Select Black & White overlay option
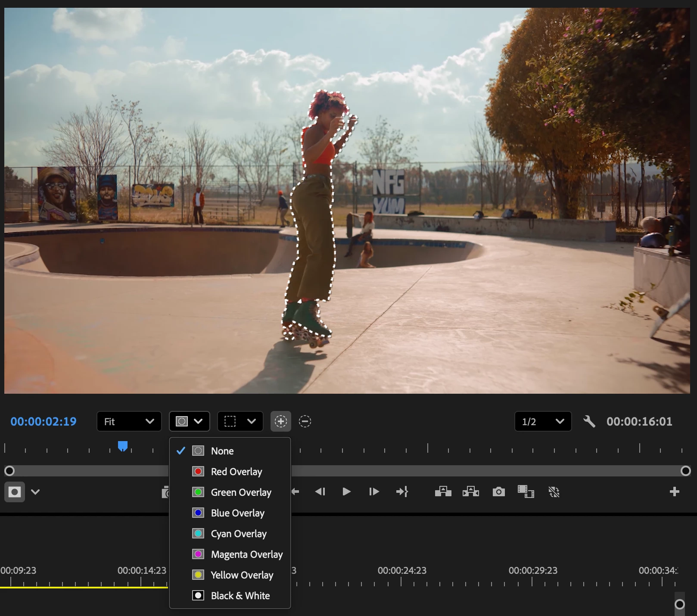Image resolution: width=697 pixels, height=616 pixels. coord(240,596)
